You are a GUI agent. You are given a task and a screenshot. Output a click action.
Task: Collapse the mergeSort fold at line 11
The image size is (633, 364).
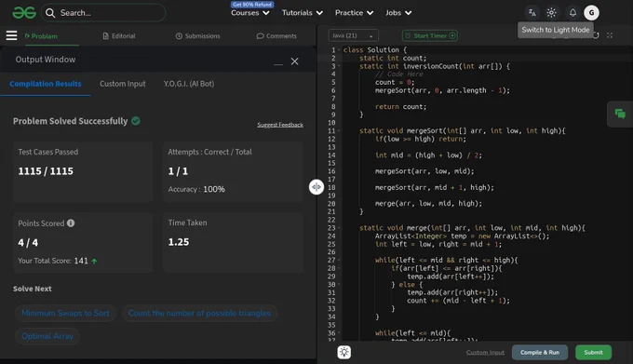[339, 130]
